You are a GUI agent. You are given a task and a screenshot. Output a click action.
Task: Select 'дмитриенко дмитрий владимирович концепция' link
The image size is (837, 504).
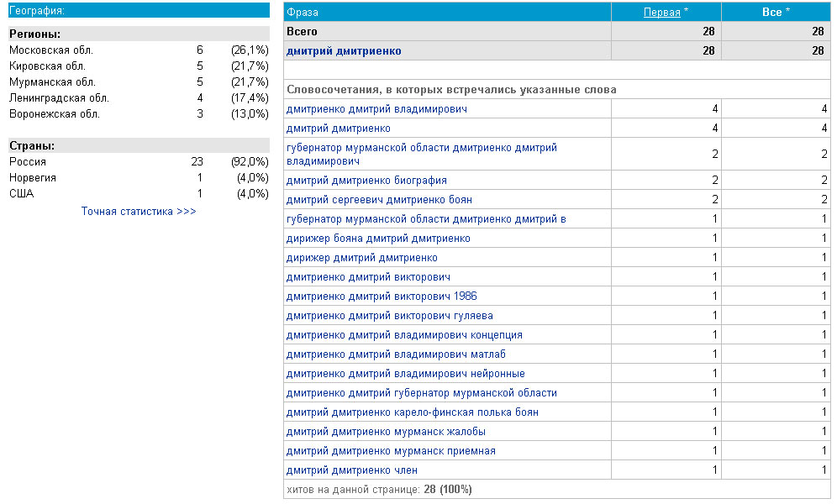[x=404, y=335]
